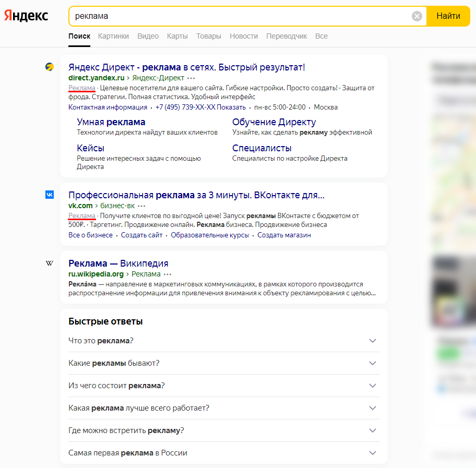476x468 pixels.
Task: Click 'Реклама' label under Yandex Direct result
Action: 81,88
